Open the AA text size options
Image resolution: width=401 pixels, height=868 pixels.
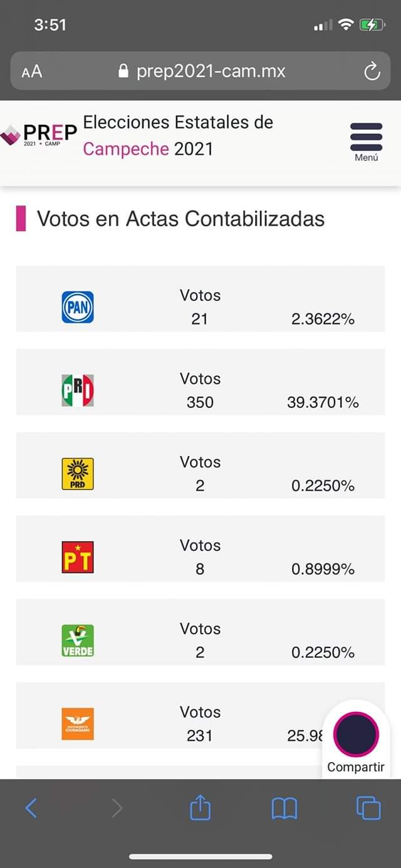pos(32,71)
